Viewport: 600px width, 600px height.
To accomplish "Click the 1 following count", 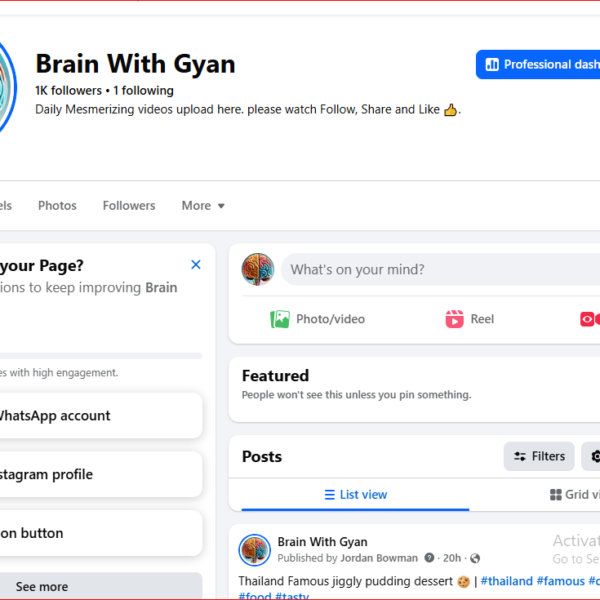I will point(143,91).
